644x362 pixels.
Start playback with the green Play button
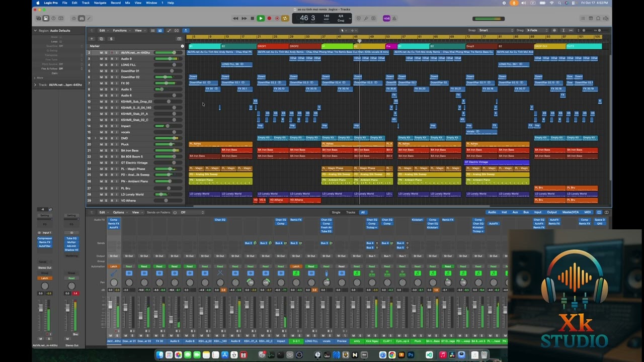(x=261, y=19)
